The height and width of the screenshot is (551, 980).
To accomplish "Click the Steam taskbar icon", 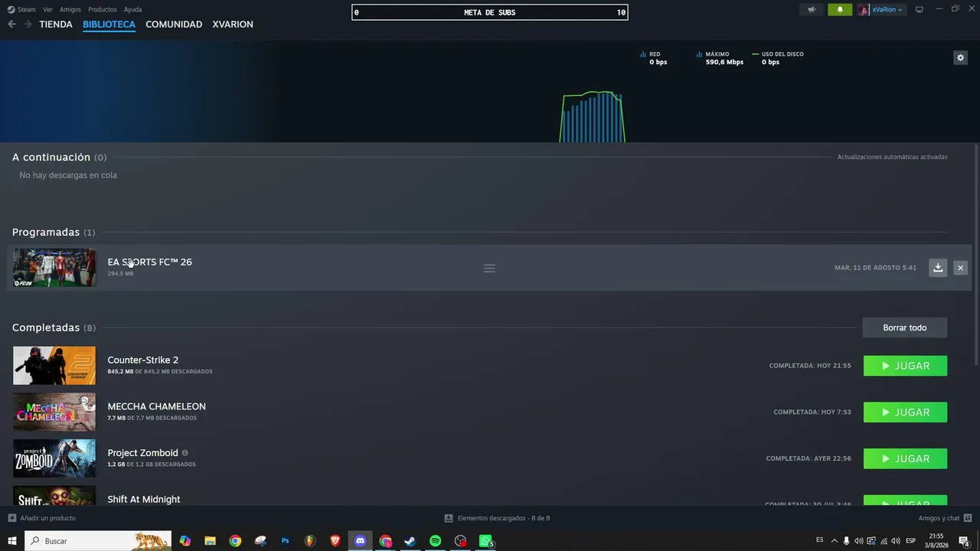I will (x=410, y=541).
